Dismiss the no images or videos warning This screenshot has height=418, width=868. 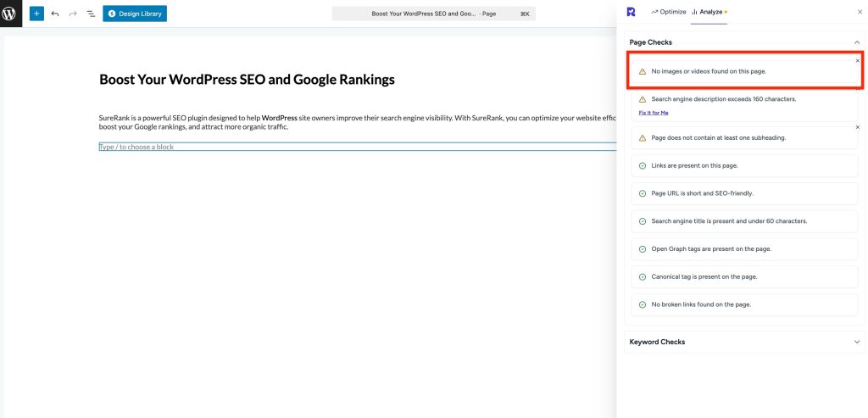[x=857, y=61]
